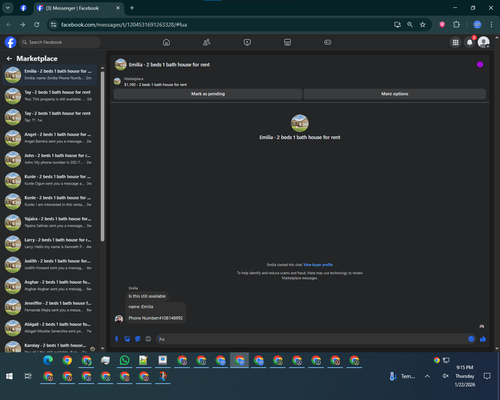Open the Chrome three-dot menu
This screenshot has height=400, width=500.
pyautogui.click(x=491, y=25)
